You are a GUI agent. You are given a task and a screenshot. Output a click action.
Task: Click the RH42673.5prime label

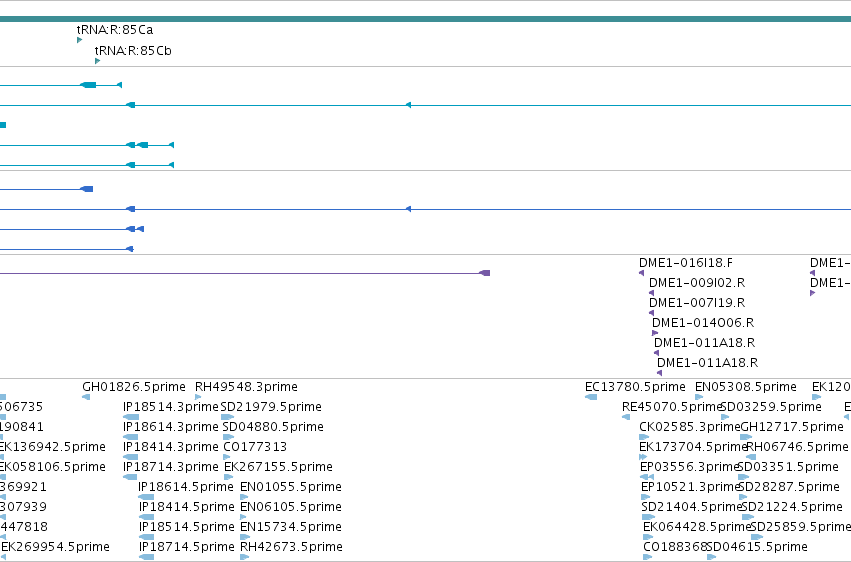coord(291,547)
